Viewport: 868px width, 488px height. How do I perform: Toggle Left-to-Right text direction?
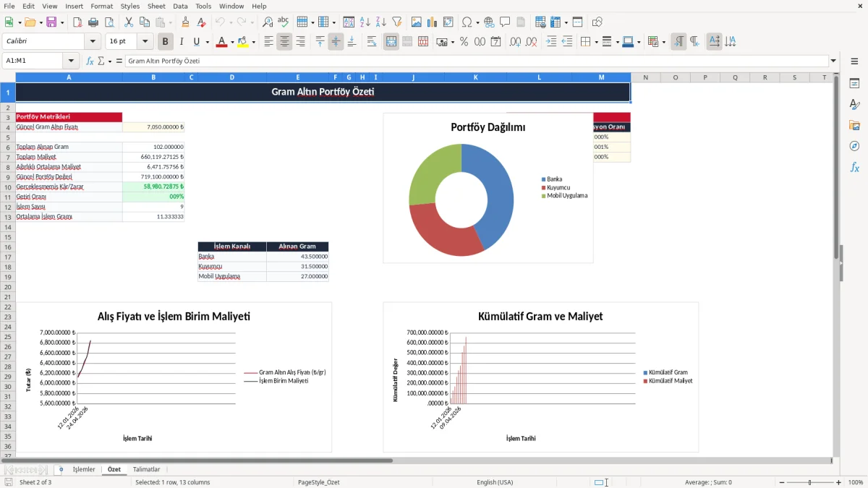(678, 42)
